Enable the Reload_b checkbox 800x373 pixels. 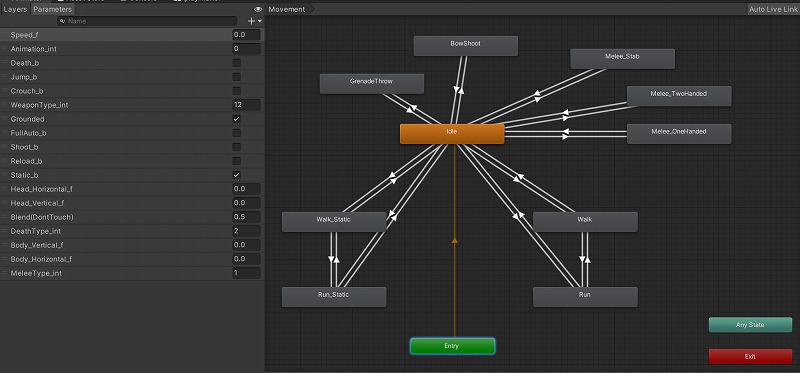[x=237, y=161]
